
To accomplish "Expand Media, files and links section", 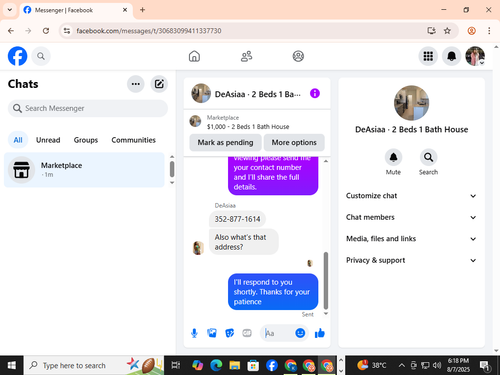I will point(411,239).
